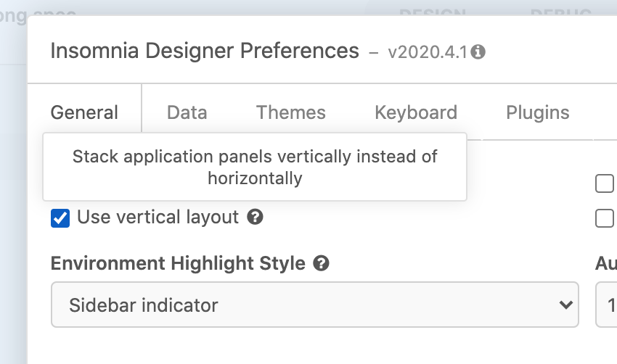Go to the Keyboard tab
Image resolution: width=617 pixels, height=364 pixels.
tap(416, 112)
